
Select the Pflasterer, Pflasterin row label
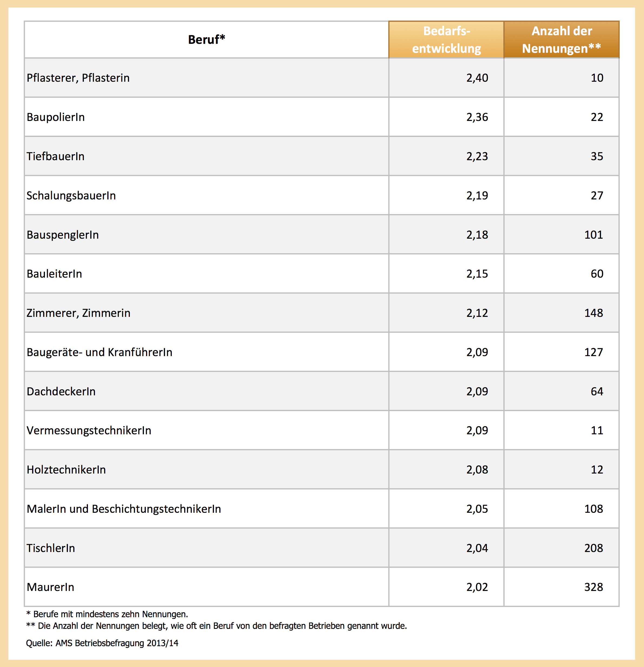pos(78,78)
